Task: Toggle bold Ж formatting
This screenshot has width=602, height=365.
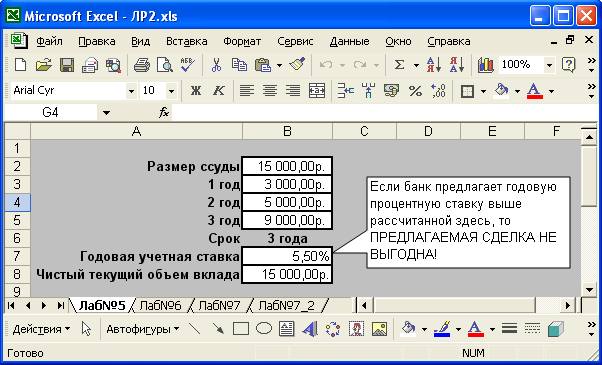Action: coord(196,91)
